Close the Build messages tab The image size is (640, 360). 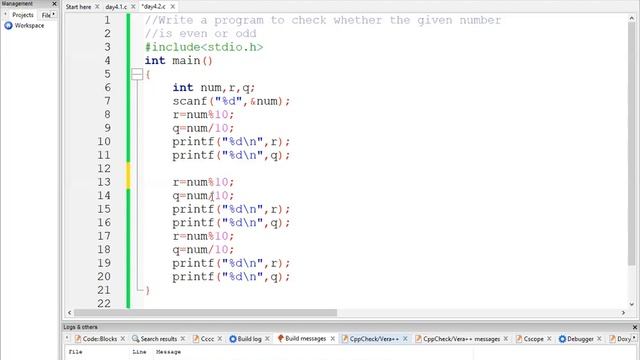point(332,338)
